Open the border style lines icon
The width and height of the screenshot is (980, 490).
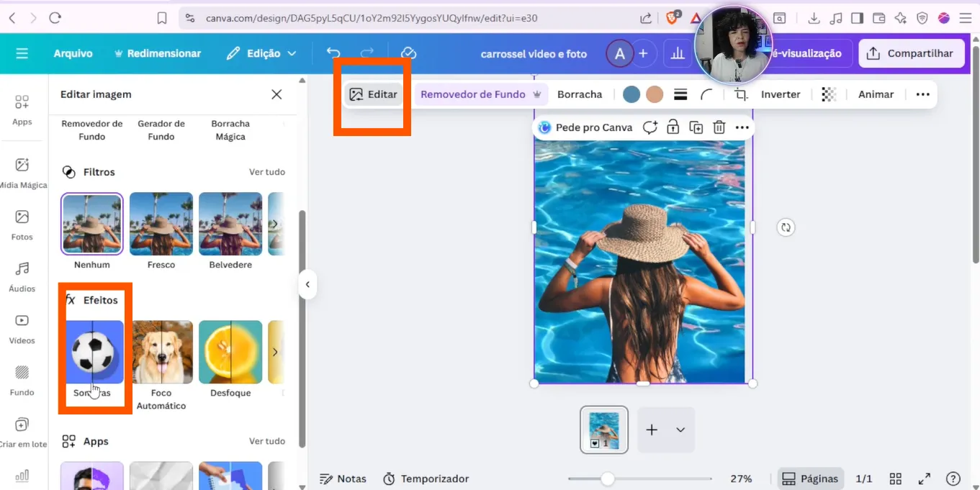click(680, 94)
